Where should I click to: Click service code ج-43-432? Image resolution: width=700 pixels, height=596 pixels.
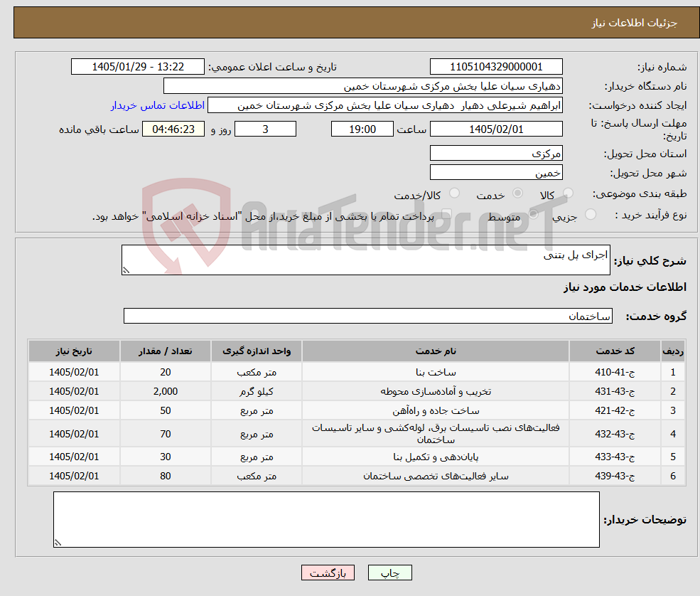[x=615, y=434]
